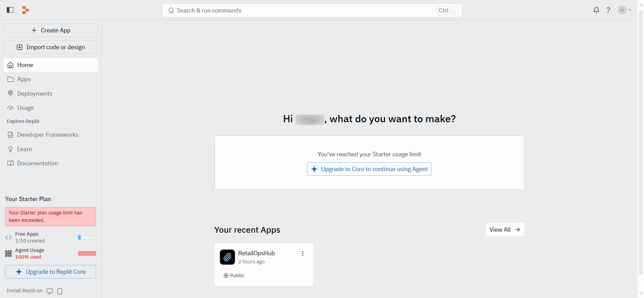Open RetailOpsHub three-dot menu
The image size is (644, 298).
pyautogui.click(x=303, y=254)
